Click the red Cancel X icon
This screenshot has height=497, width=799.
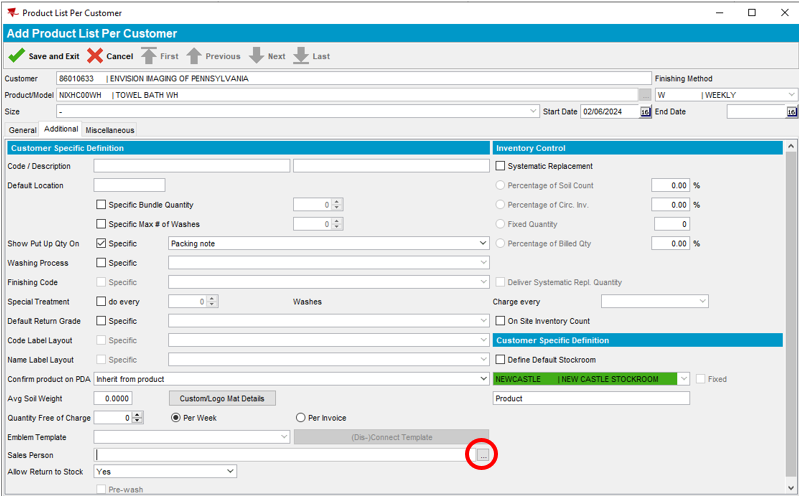[95, 56]
